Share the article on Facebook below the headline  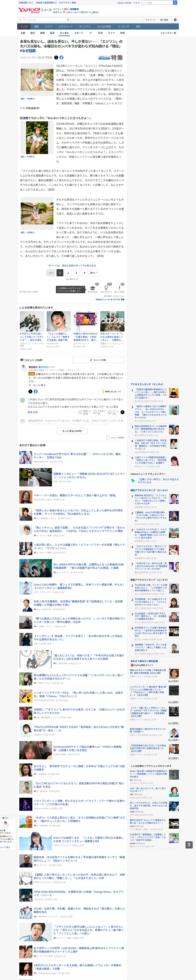point(61,57)
